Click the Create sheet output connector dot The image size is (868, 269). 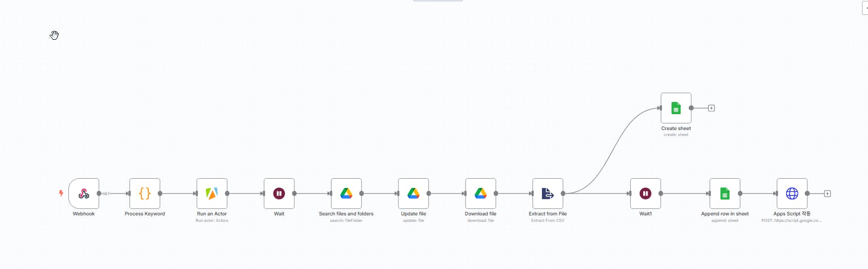tap(691, 108)
